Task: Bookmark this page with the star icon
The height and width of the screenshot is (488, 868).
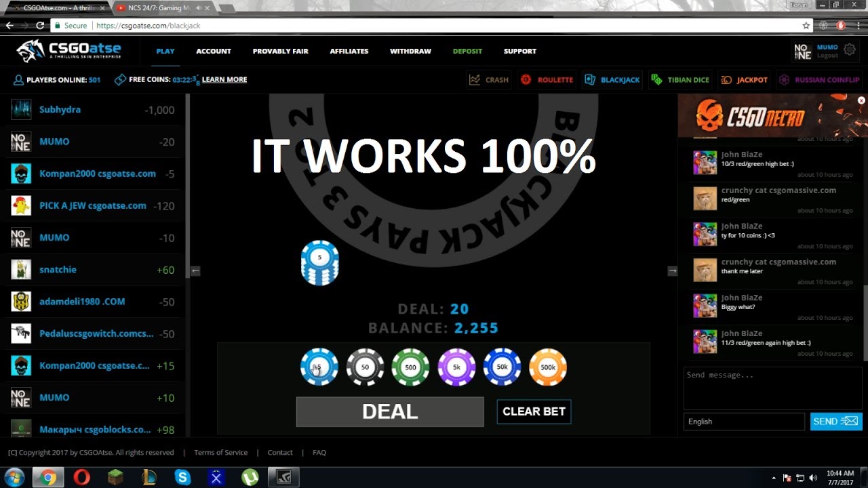Action: 806,25
